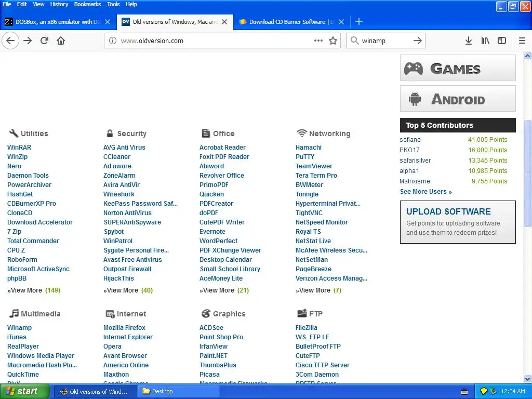Click the Multimedia music note icon

[14, 313]
